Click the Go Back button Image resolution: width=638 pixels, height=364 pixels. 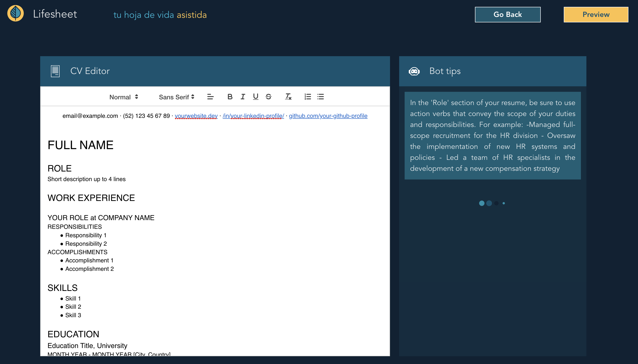pos(507,14)
